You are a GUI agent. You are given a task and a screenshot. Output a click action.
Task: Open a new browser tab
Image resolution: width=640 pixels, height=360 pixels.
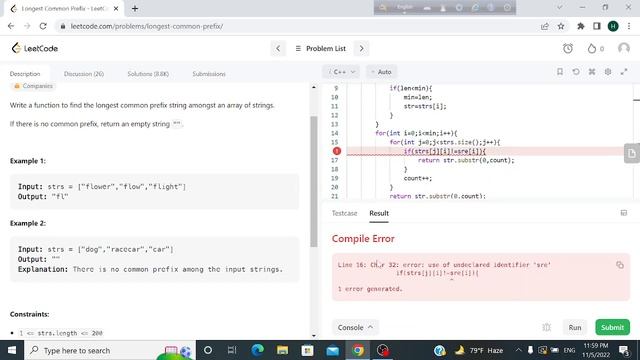[135, 8]
